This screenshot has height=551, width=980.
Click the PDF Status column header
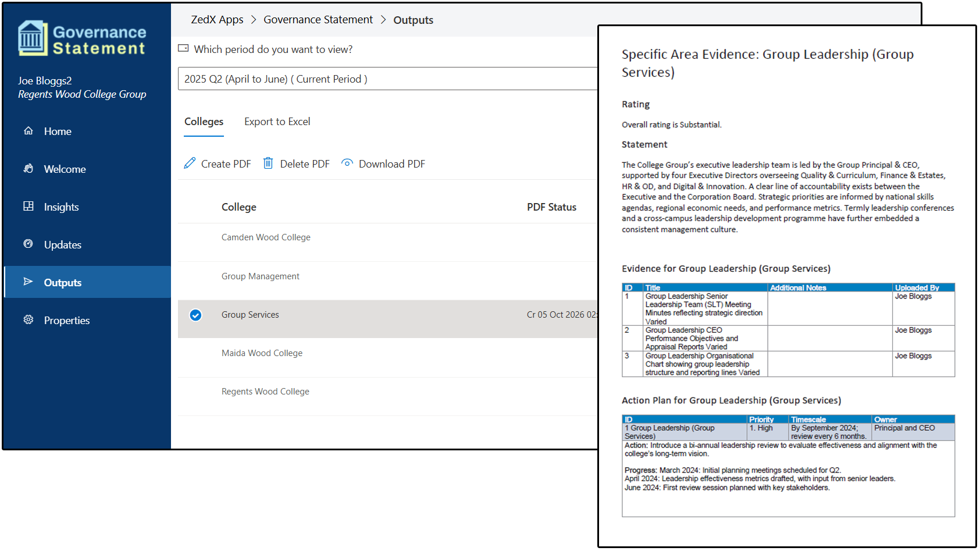tap(552, 207)
